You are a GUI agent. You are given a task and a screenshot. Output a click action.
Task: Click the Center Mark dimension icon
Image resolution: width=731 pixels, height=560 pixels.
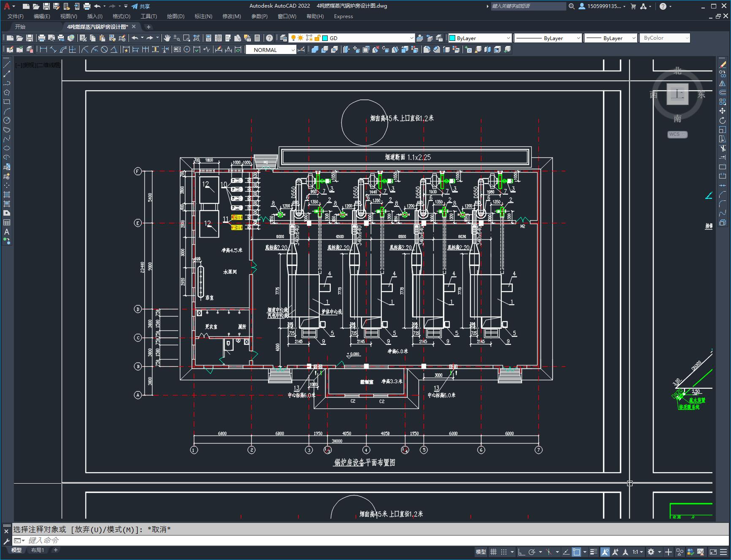[x=187, y=49]
